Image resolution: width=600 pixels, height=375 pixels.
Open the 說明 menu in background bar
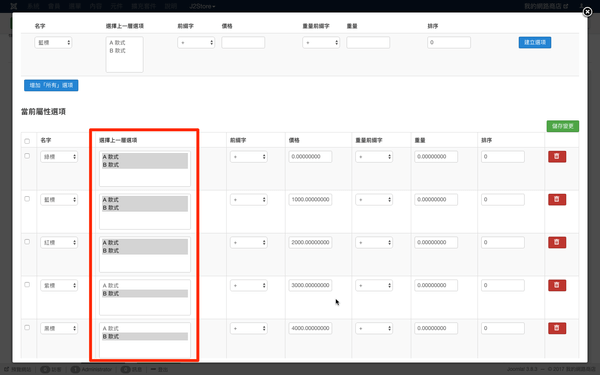click(171, 6)
